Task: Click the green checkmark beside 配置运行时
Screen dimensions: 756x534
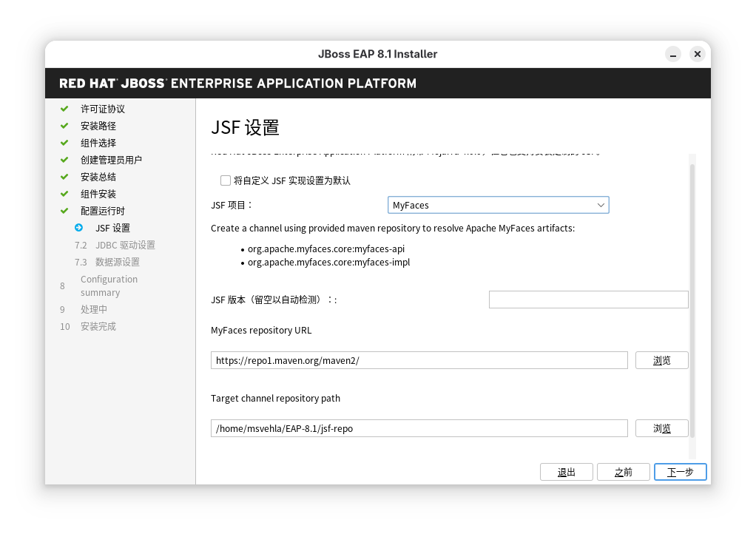Action: pyautogui.click(x=64, y=211)
